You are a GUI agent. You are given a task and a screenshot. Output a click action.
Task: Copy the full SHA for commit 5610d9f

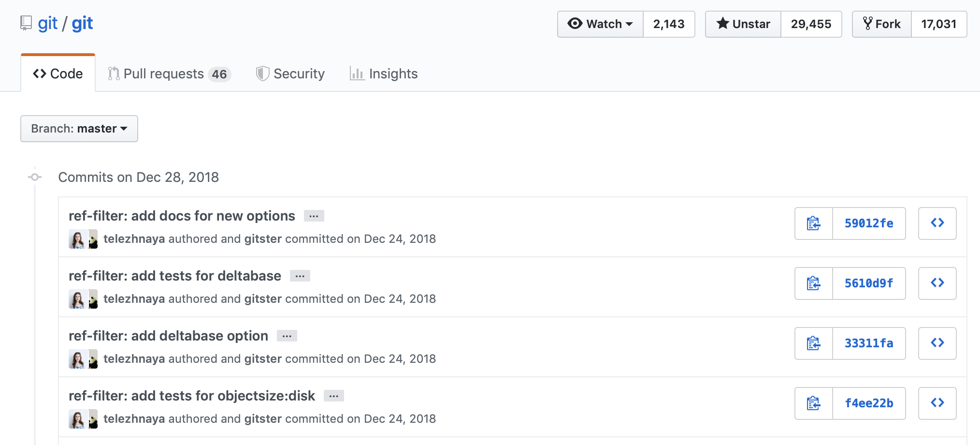click(814, 283)
